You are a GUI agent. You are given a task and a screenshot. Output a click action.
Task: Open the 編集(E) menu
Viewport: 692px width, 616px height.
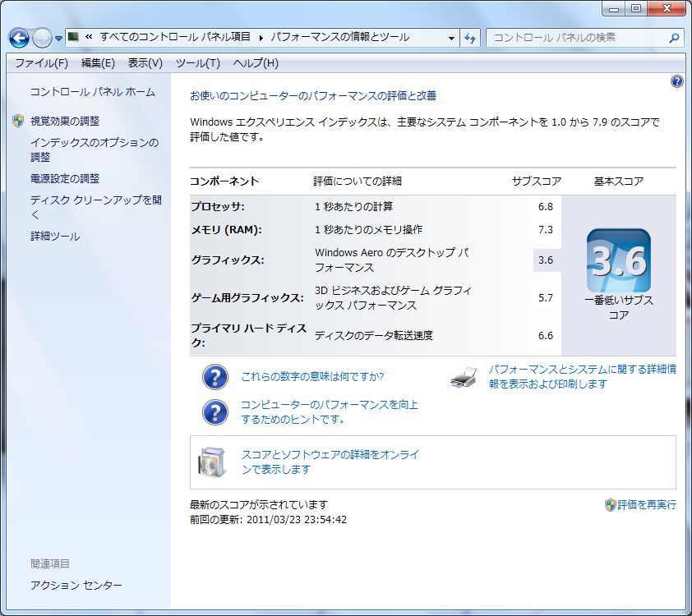coord(98,63)
